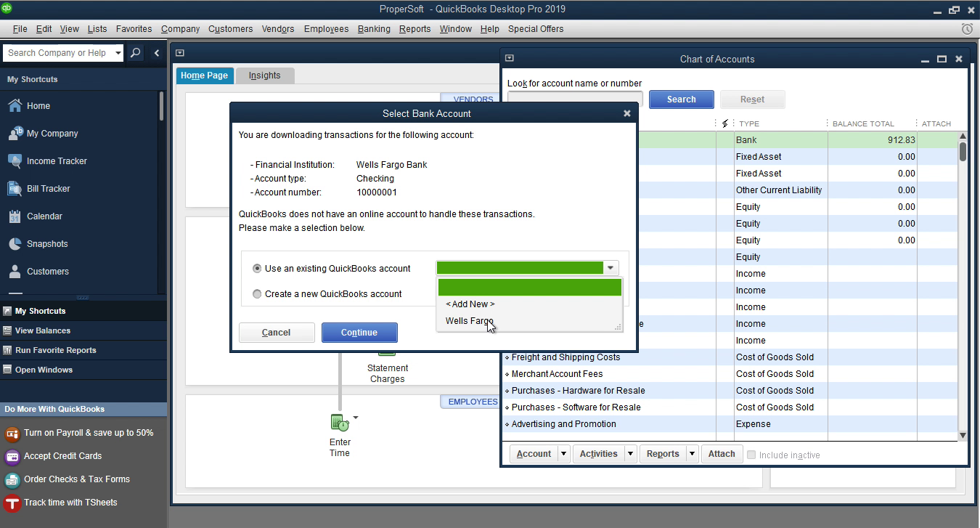980x528 pixels.
Task: Select Purchases - Software for Resale row
Action: coord(731,407)
